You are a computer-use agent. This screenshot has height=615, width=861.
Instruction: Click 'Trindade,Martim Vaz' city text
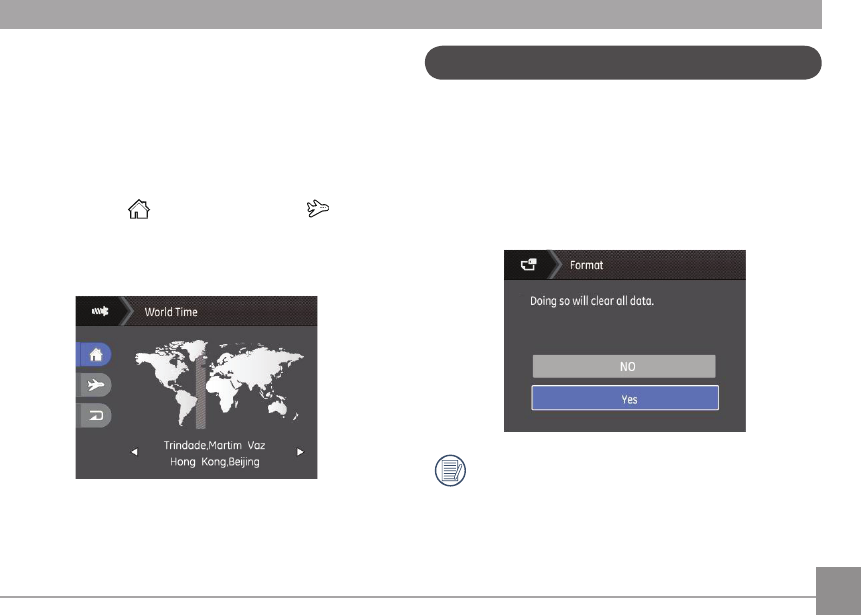click(214, 445)
